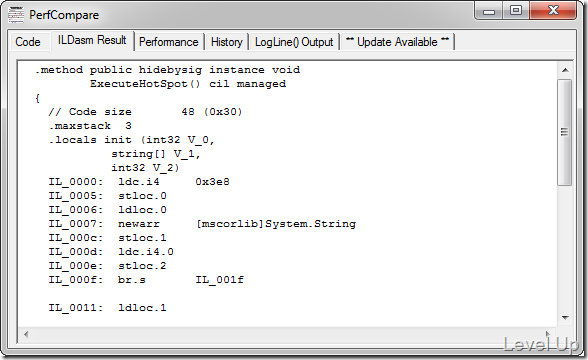Click the '.maxstack 3' line
Image resolution: width=588 pixels, height=360 pixels.
90,126
